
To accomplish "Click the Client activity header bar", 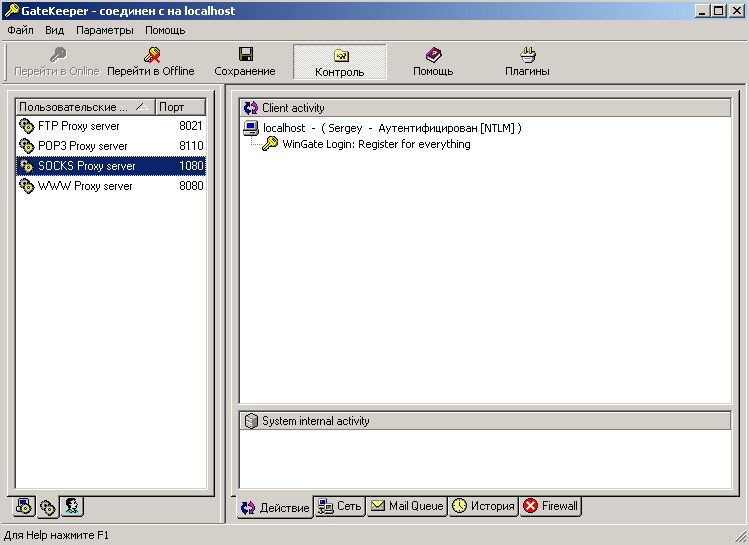I will coord(485,108).
